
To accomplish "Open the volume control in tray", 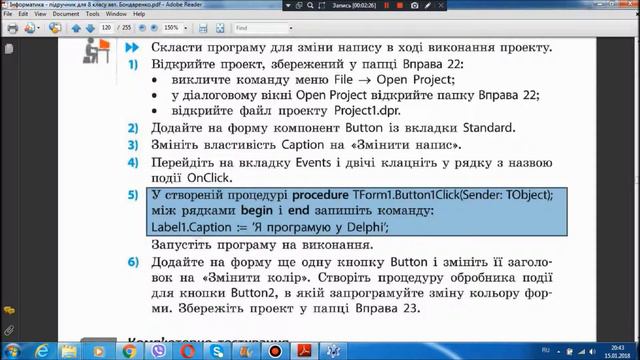I will (593, 351).
